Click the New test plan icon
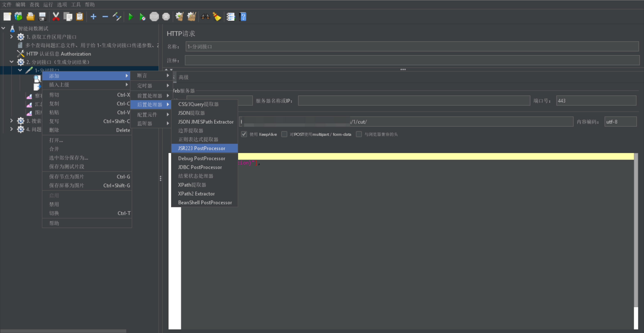The image size is (644, 333). coord(7,17)
